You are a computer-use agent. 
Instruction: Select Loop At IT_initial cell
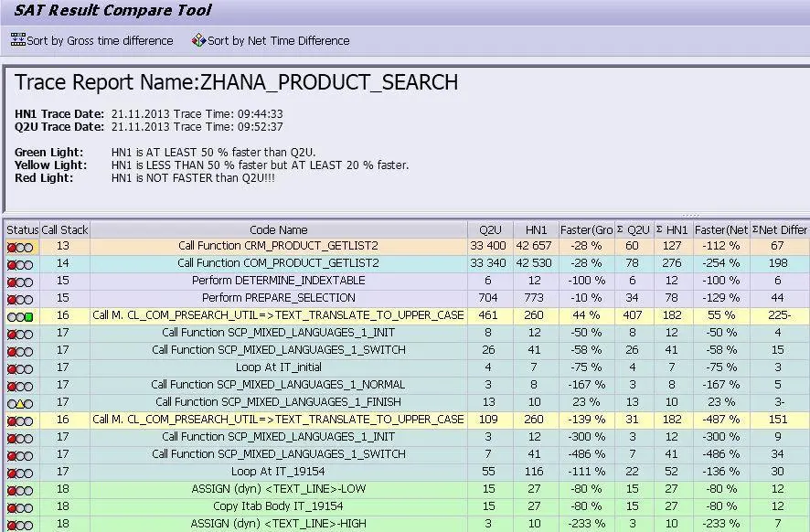(279, 367)
